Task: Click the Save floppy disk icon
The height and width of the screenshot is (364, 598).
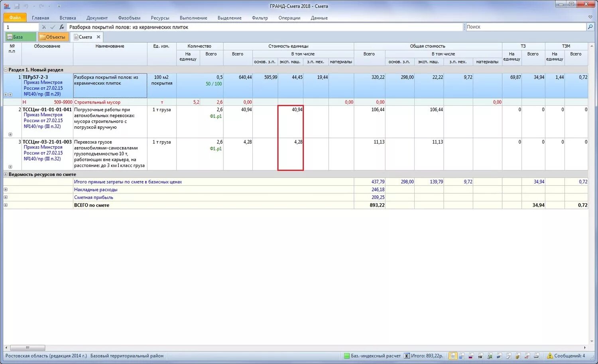Action: (x=17, y=6)
